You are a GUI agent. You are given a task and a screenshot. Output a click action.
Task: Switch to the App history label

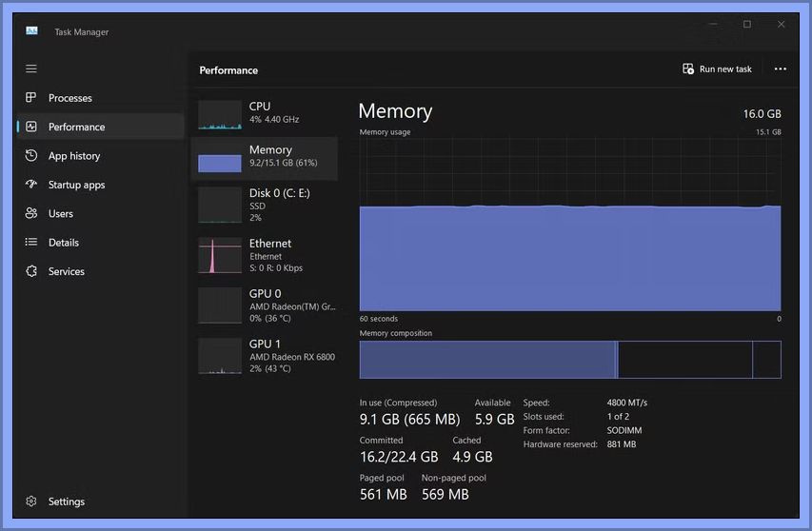point(74,156)
